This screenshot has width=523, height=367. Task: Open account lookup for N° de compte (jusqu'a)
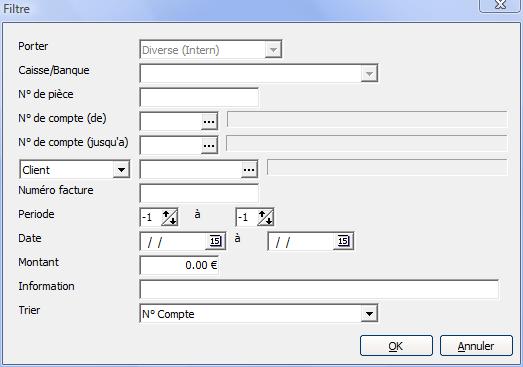(209, 145)
